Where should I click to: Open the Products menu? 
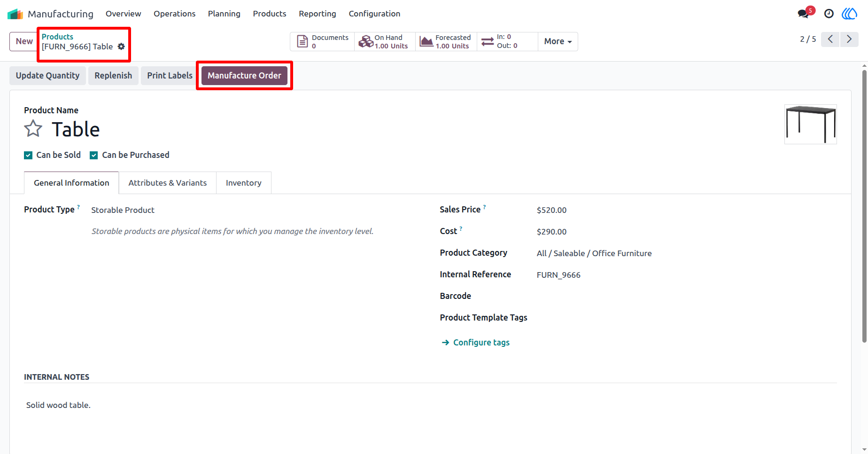coord(270,14)
